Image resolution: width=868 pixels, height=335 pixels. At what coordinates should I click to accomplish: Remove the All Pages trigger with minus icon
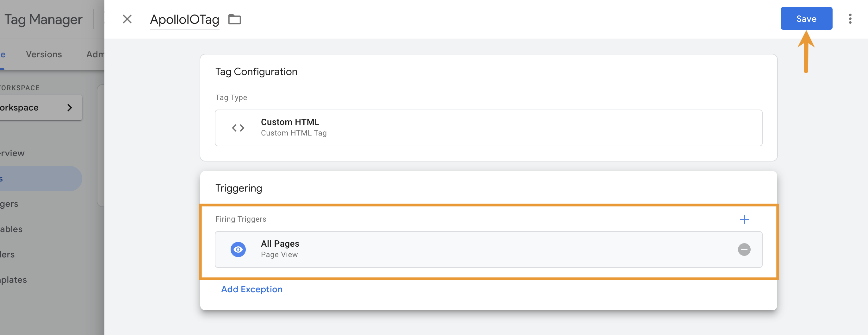point(744,250)
